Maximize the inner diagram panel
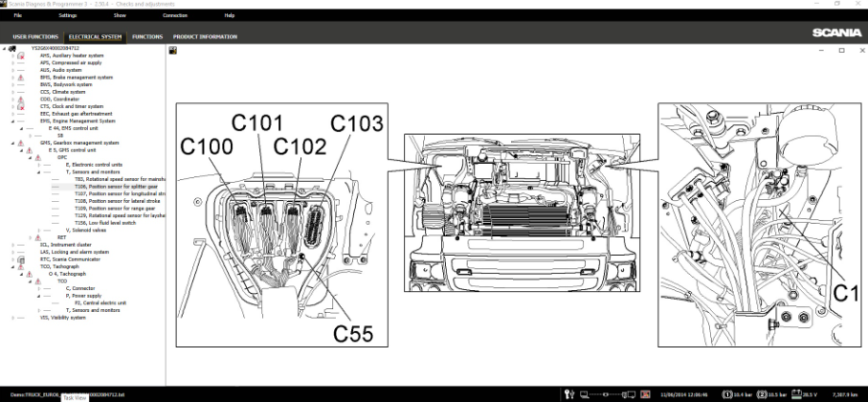The width and height of the screenshot is (868, 402). (842, 51)
